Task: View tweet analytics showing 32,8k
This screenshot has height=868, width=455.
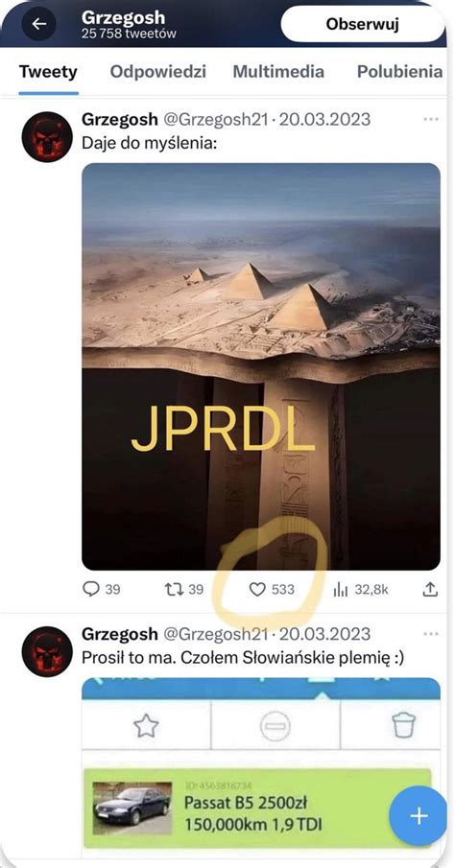Action: point(361,590)
